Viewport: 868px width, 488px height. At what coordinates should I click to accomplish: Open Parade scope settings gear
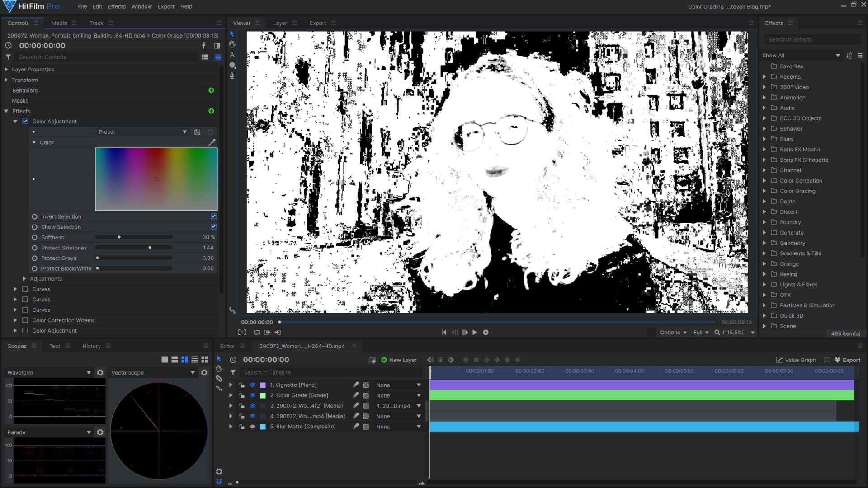coord(100,432)
